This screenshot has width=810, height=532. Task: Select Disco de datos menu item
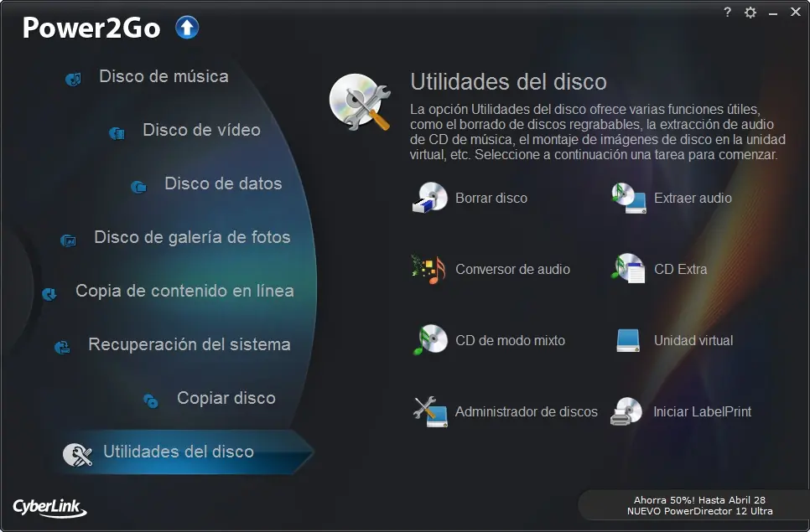tap(223, 183)
